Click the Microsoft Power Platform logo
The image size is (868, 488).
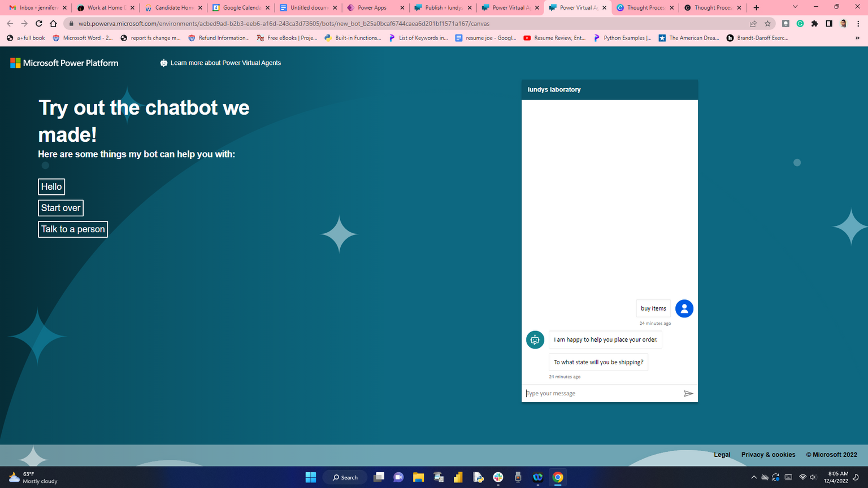point(64,63)
